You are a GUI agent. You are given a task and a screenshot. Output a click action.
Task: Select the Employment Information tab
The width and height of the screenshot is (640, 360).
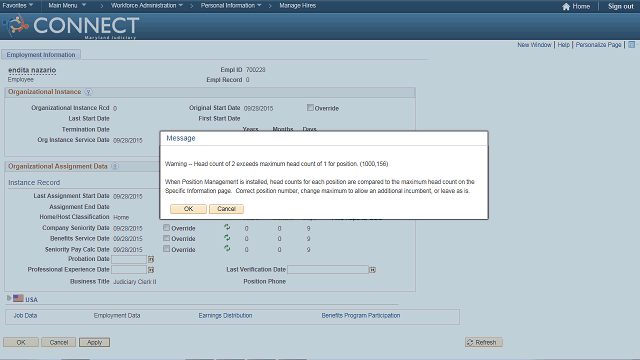tap(41, 55)
